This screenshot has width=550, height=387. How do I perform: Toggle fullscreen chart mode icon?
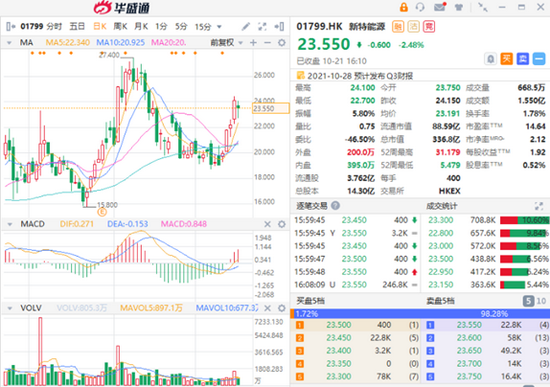point(262,26)
